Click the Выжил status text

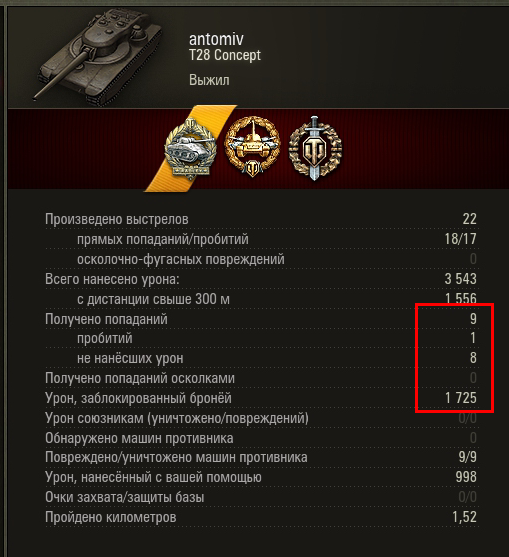pos(209,80)
